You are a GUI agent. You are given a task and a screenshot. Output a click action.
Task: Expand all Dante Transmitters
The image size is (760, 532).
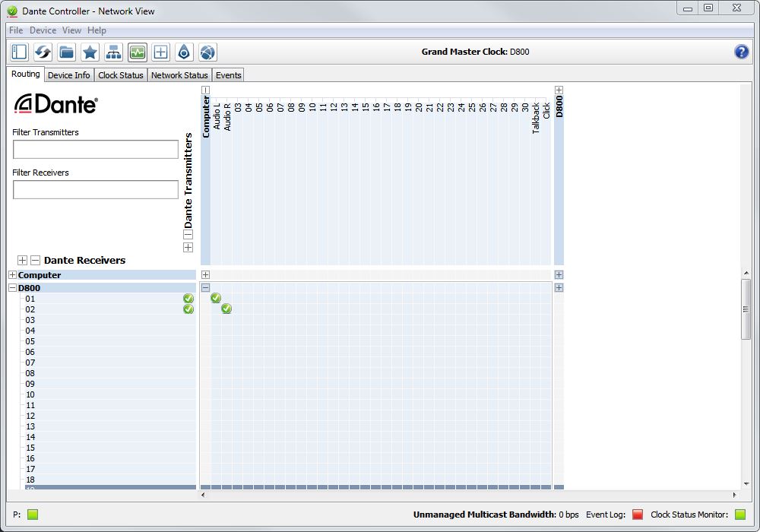[188, 248]
